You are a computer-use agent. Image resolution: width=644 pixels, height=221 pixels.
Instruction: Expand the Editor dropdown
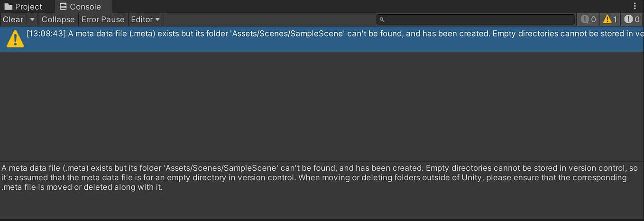pos(146,19)
